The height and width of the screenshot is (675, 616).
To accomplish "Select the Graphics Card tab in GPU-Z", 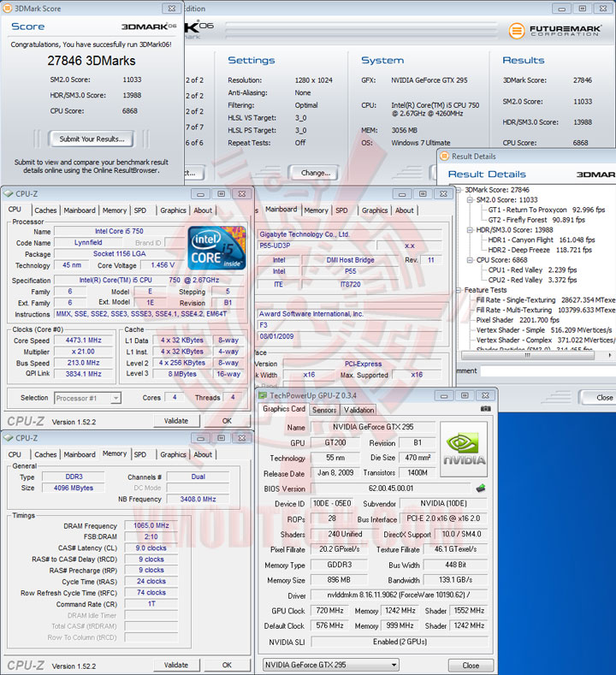I will point(284,409).
